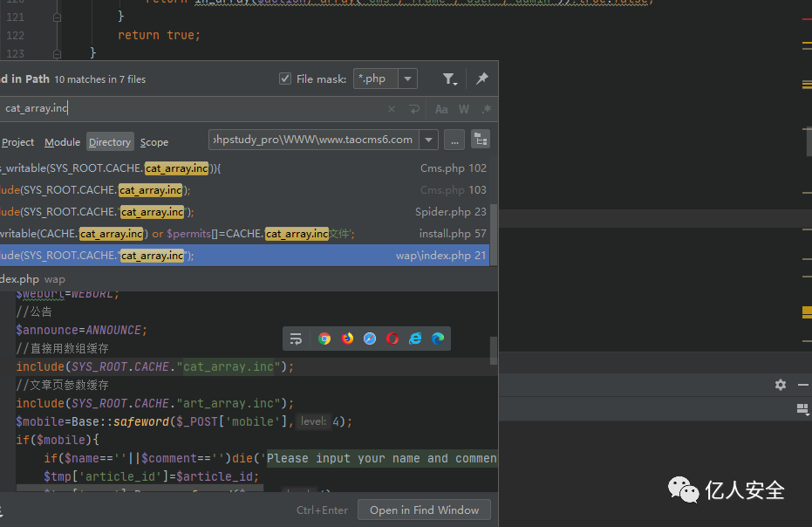
Task: Select result wap\index.php line 21
Action: click(244, 256)
